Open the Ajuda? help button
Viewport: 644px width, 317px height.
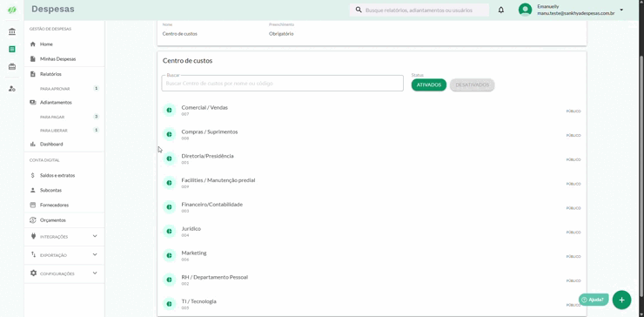pos(593,300)
